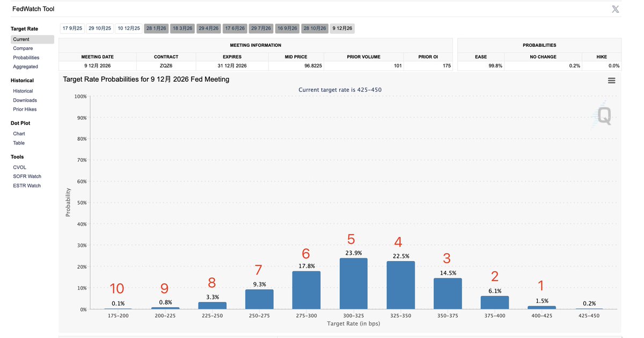Click the 'FedWatch Tool' page title

click(33, 9)
